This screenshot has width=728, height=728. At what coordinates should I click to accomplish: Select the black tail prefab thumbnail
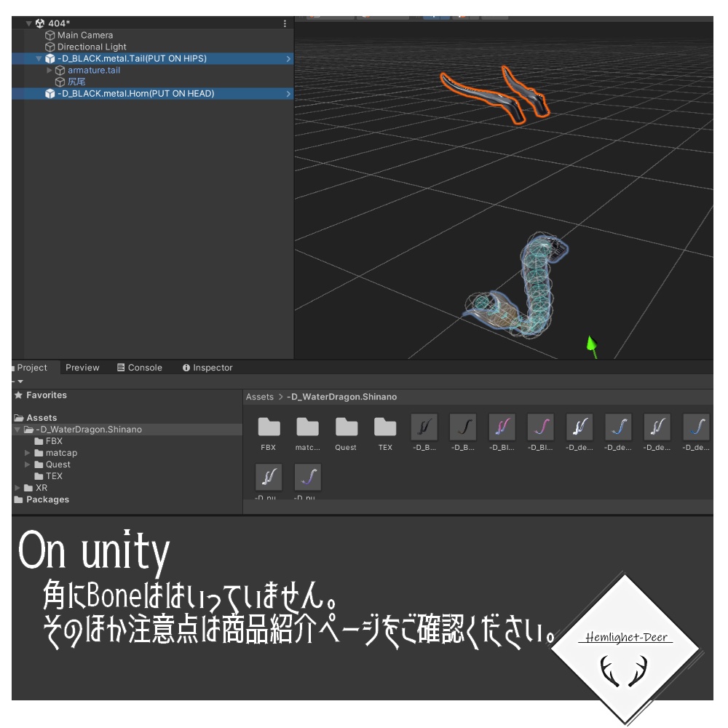coord(463,427)
